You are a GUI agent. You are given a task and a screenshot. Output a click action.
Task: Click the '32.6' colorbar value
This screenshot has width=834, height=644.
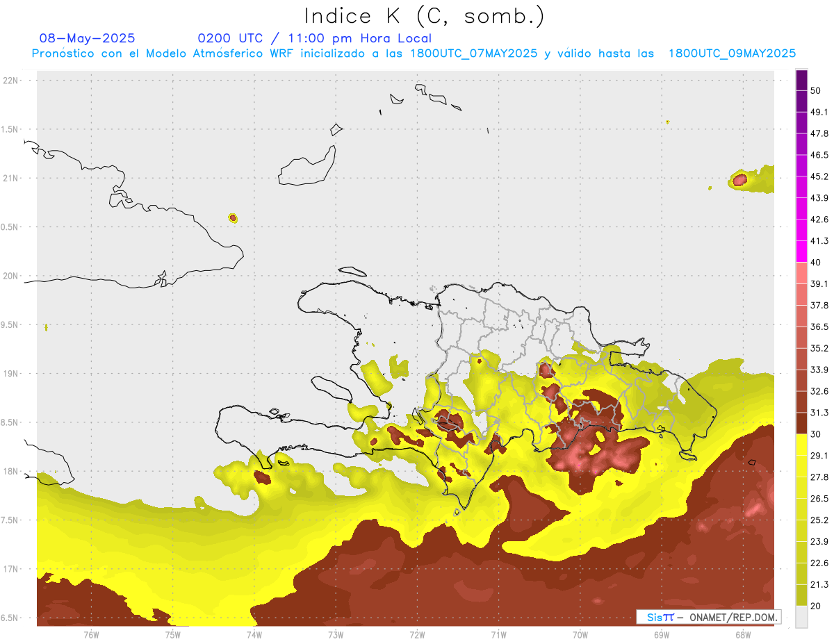click(x=819, y=391)
